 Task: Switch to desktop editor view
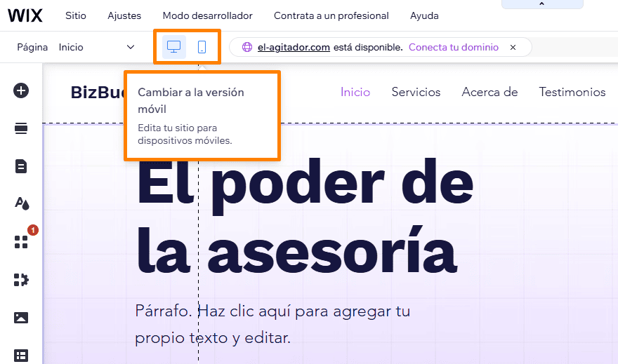click(174, 47)
